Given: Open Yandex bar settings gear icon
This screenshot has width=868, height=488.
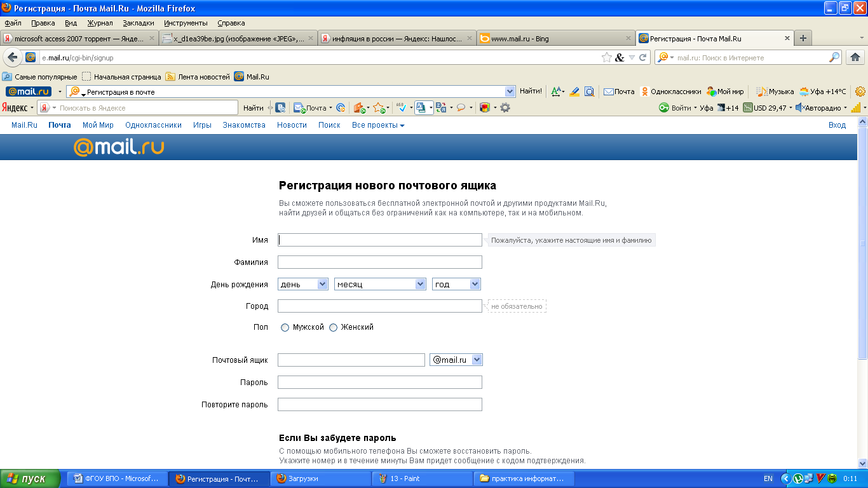Looking at the screenshot, I should pos(505,107).
